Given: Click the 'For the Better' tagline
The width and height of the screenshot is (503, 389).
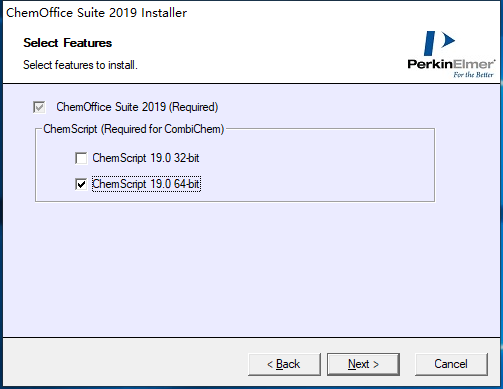Looking at the screenshot, I should point(473,75).
